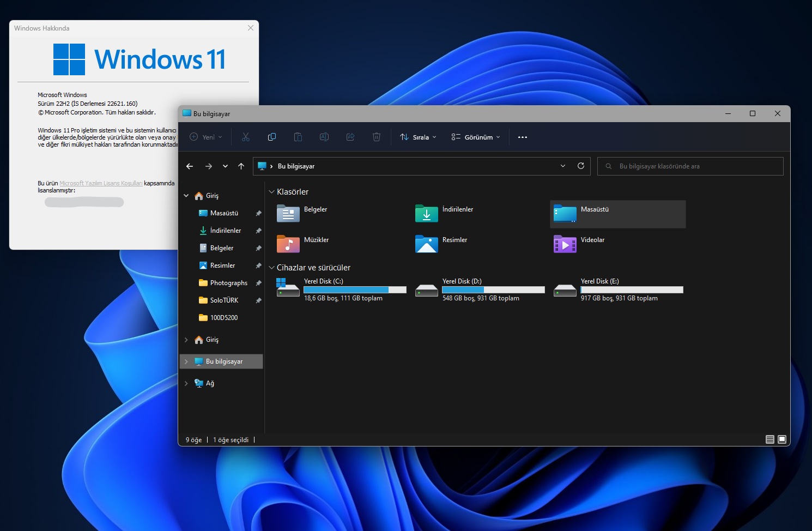Click the Share icon in Explorer toolbar

(x=350, y=137)
